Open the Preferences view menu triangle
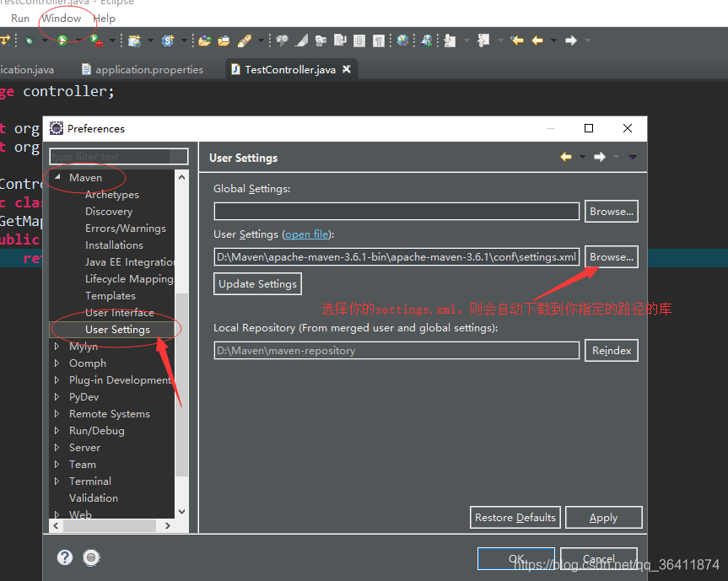 (x=633, y=158)
